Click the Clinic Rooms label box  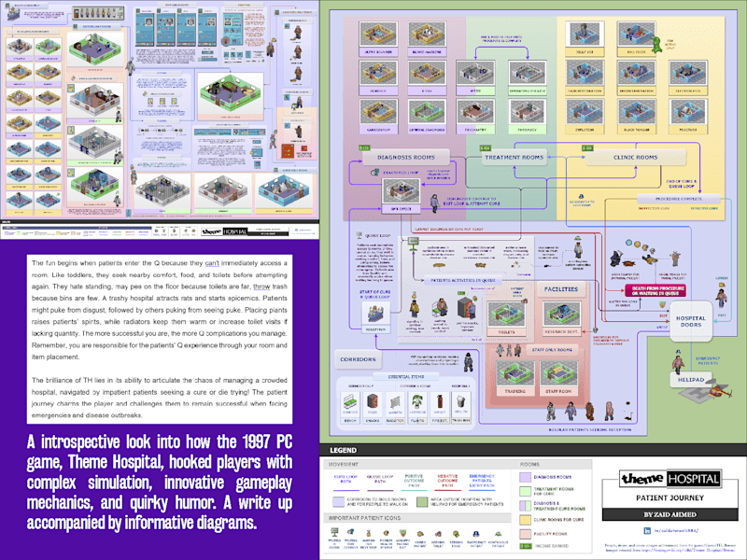pyautogui.click(x=635, y=157)
